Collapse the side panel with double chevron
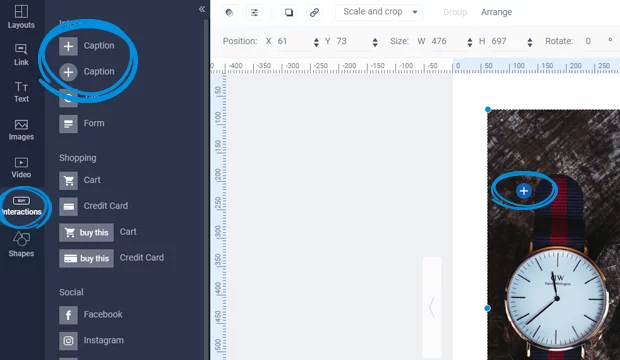This screenshot has height=360, width=620. pyautogui.click(x=202, y=9)
